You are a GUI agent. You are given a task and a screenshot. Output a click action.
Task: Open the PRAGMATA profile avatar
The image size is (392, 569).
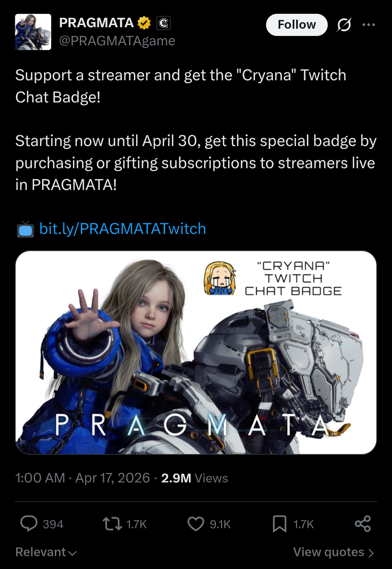tap(33, 32)
